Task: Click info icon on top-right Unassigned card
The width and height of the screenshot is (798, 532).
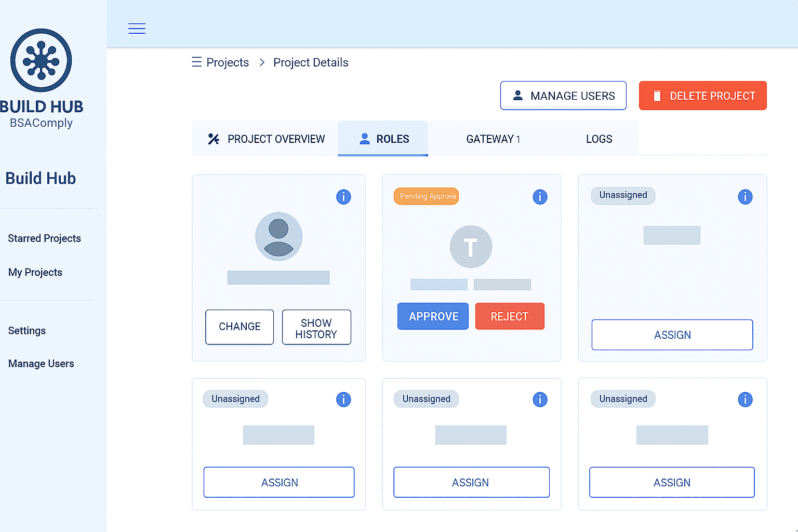Action: [x=745, y=197]
